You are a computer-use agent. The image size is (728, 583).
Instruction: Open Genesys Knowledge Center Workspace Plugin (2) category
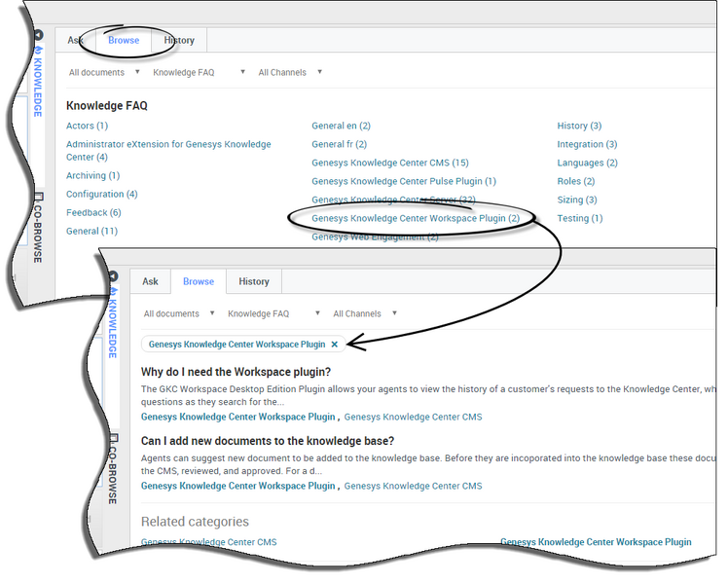416,218
